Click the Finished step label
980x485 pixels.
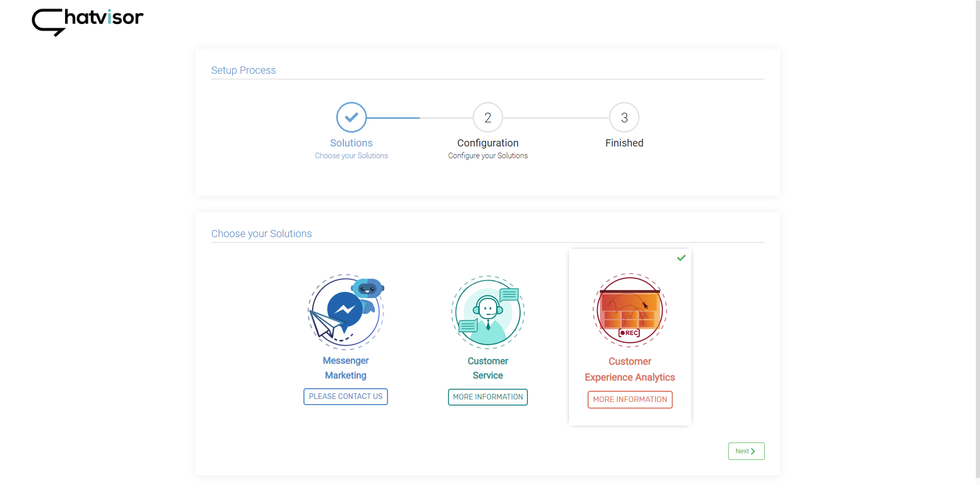point(624,143)
